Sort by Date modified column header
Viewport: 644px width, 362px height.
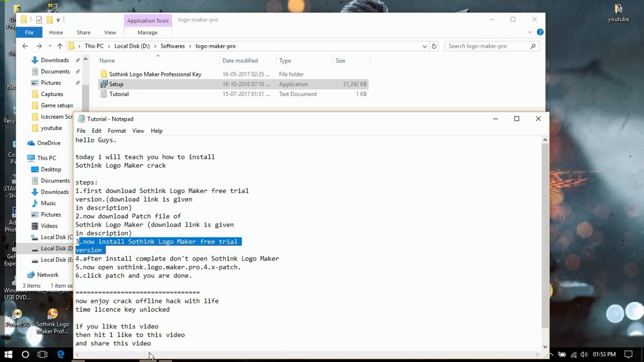click(248, 61)
